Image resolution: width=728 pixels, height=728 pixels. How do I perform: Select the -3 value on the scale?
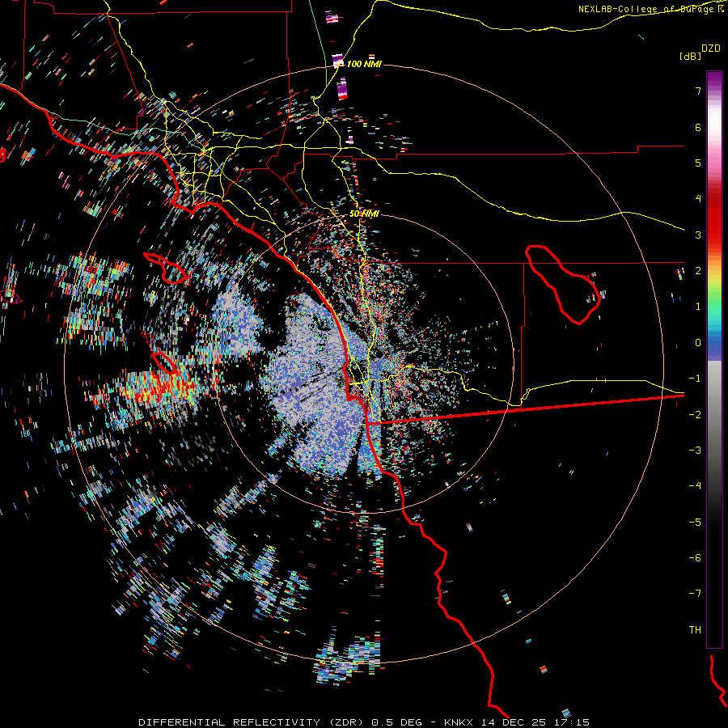695,451
